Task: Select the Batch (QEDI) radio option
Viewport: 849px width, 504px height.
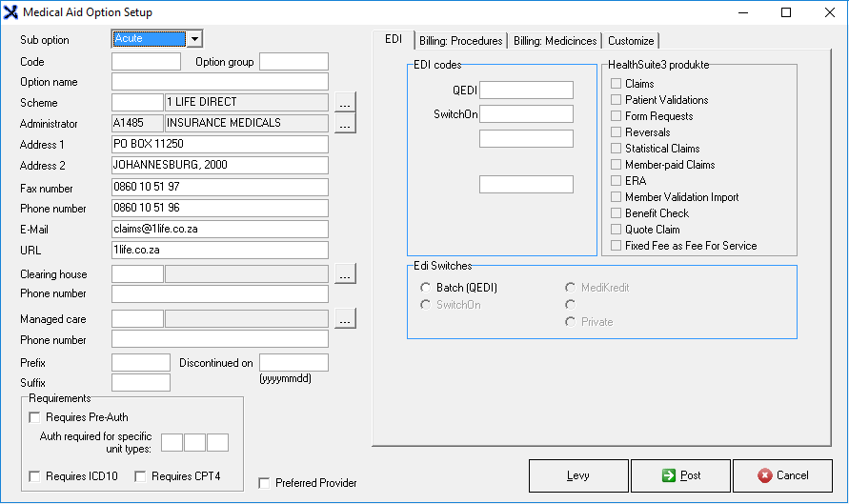Action: coord(425,288)
